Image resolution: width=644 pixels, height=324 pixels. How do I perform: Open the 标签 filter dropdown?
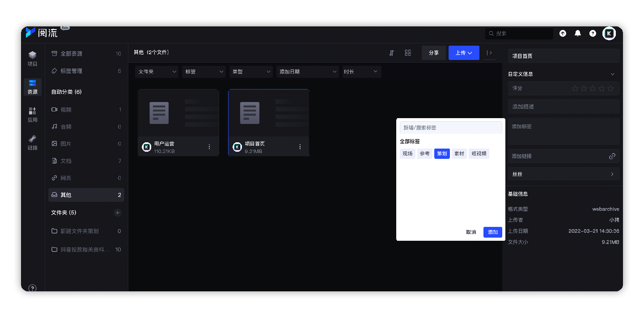pos(203,72)
